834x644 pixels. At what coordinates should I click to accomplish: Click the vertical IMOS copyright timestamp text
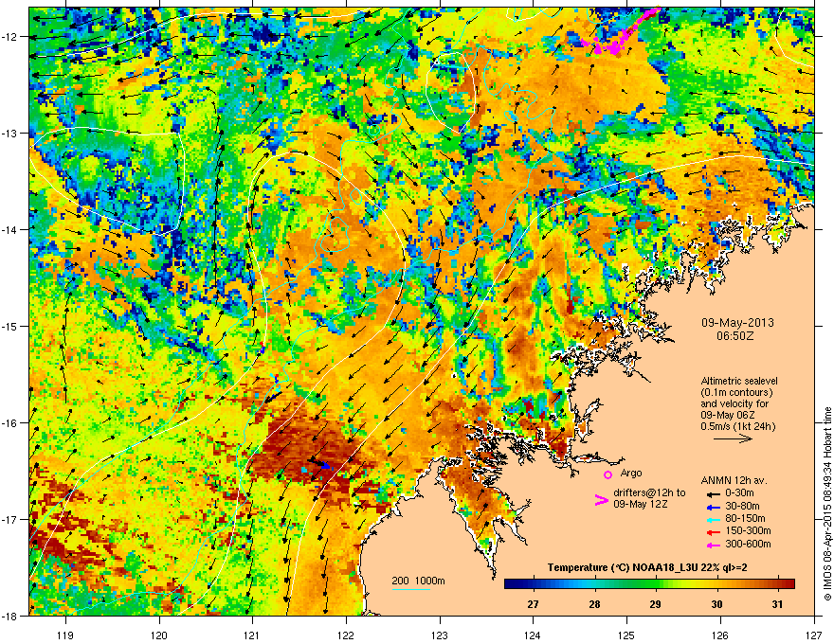(827, 504)
